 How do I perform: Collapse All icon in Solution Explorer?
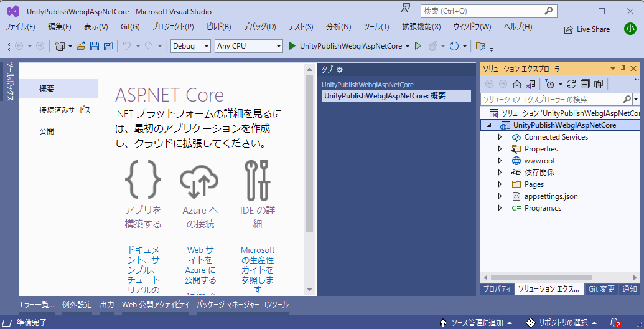tap(585, 84)
